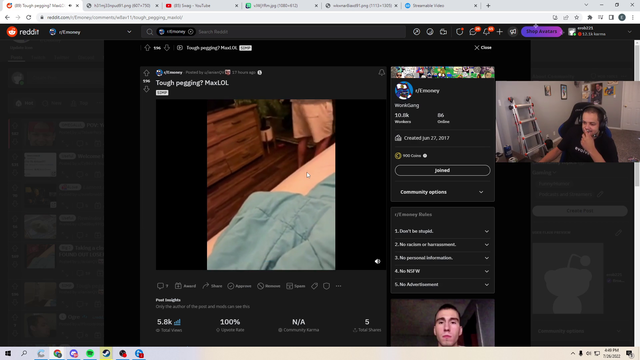Open the chat icon in Reddit header
This screenshot has height=360, width=640.
[473, 32]
